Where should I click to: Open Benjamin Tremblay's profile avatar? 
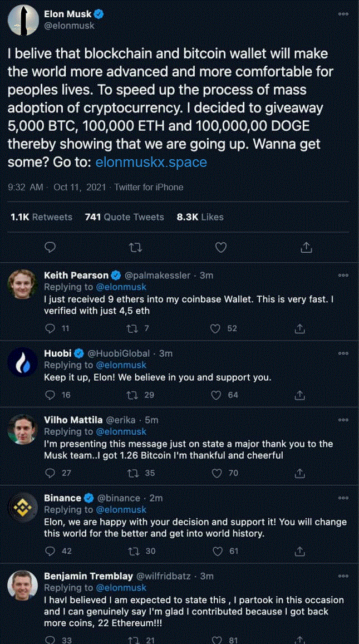[23, 588]
